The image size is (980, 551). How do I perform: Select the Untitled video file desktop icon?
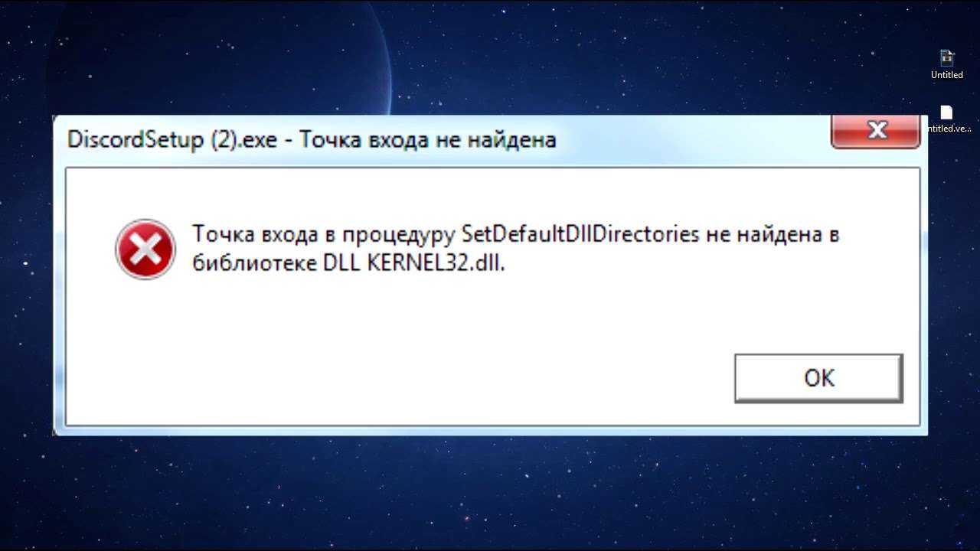(947, 57)
